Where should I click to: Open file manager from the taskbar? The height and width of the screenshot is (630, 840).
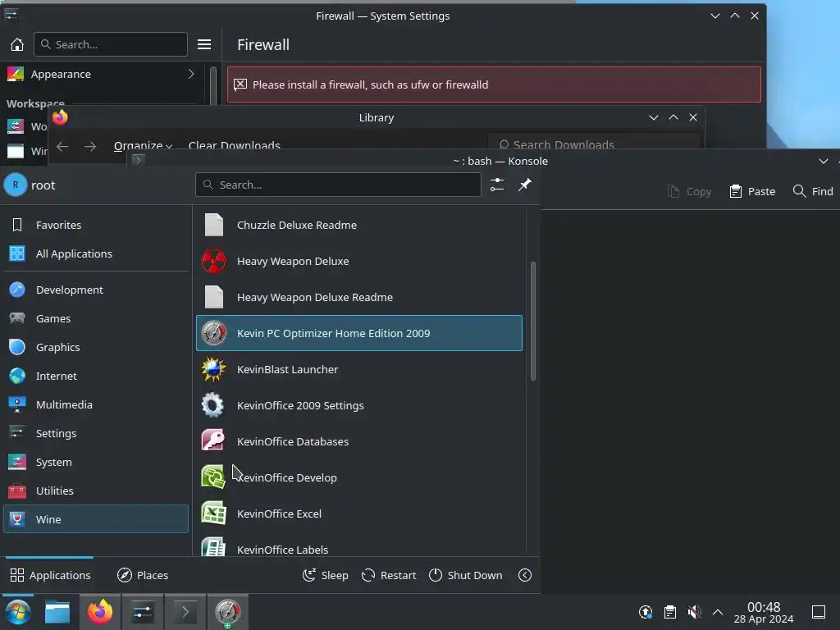[57, 612]
